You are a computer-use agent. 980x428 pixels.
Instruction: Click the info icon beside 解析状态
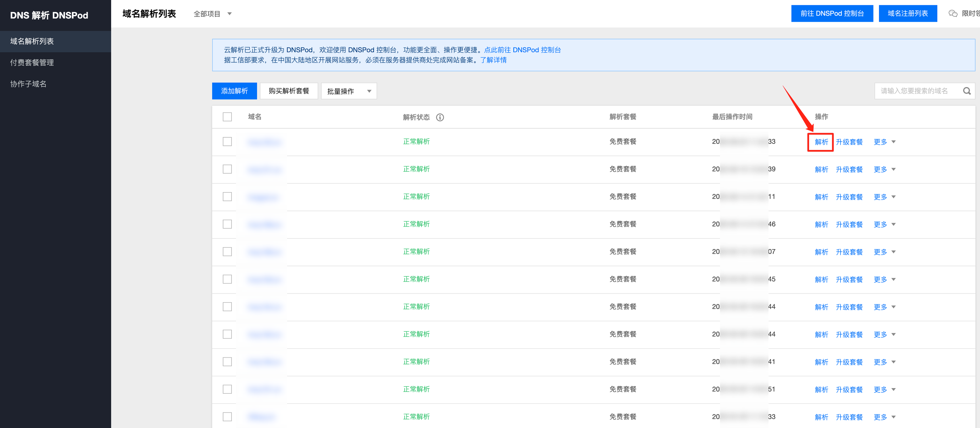[x=440, y=117]
